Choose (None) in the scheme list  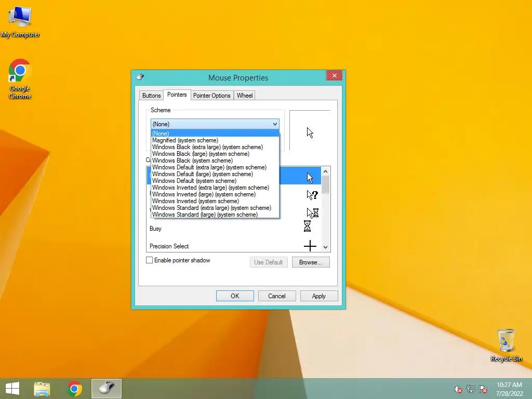215,134
